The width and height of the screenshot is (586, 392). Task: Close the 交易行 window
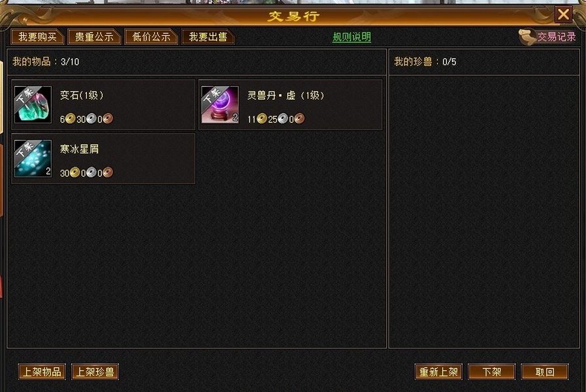point(563,14)
